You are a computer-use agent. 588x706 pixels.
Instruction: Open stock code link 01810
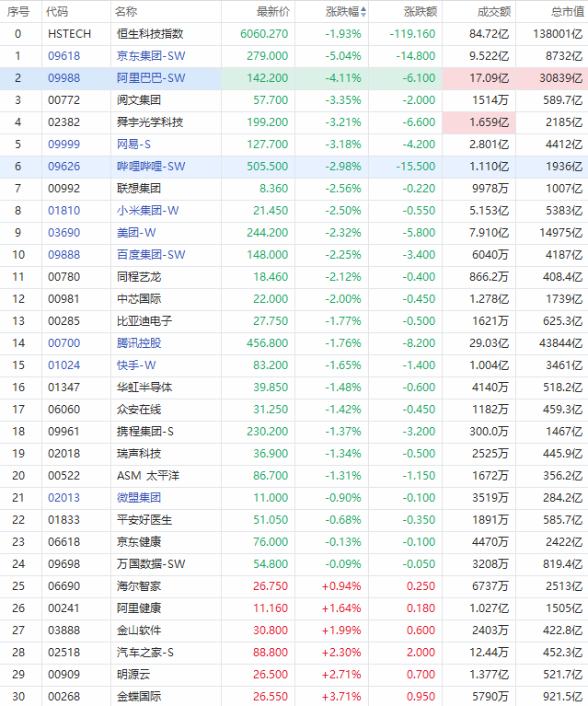tap(63, 210)
